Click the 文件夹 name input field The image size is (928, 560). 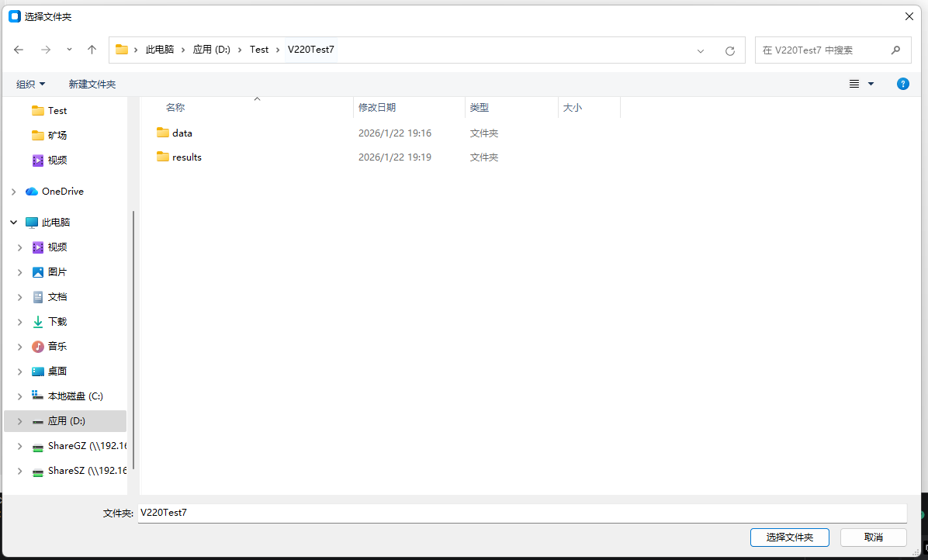point(521,513)
